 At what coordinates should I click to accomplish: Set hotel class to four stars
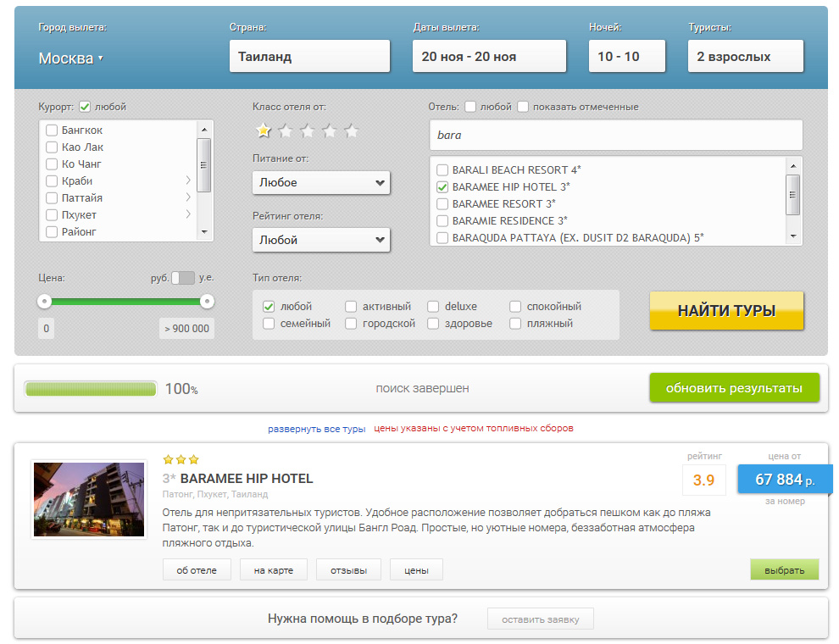point(329,130)
